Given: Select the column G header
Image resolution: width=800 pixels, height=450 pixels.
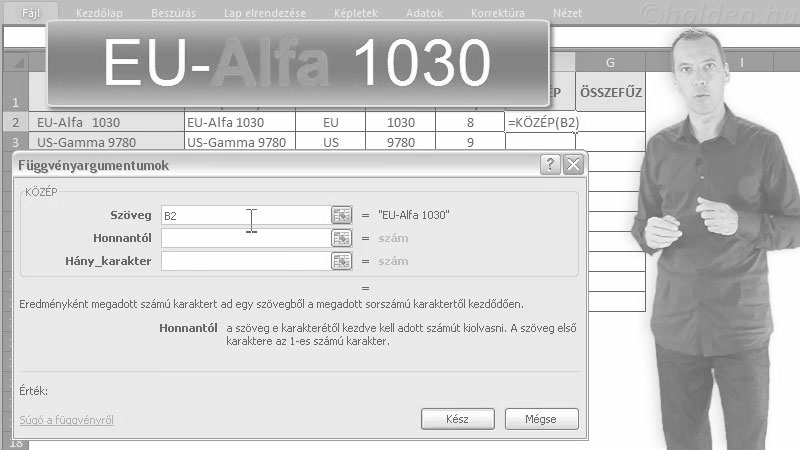Looking at the screenshot, I should [610, 63].
